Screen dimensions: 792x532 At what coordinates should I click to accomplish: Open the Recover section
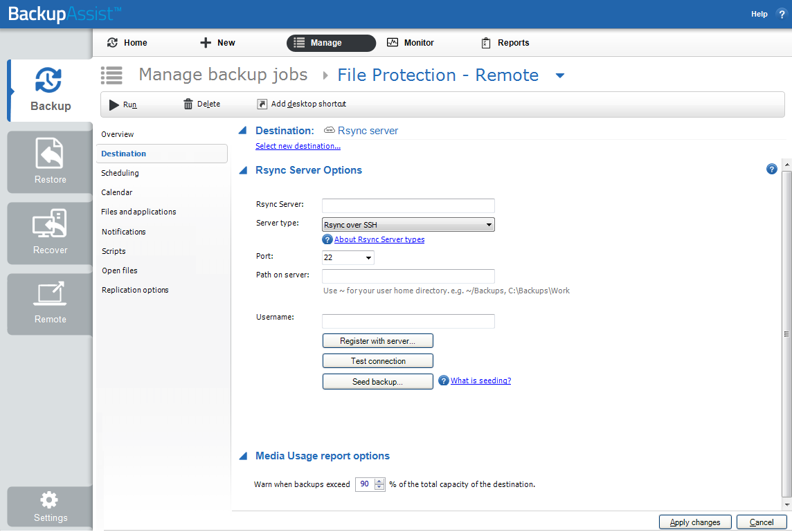[x=50, y=232]
